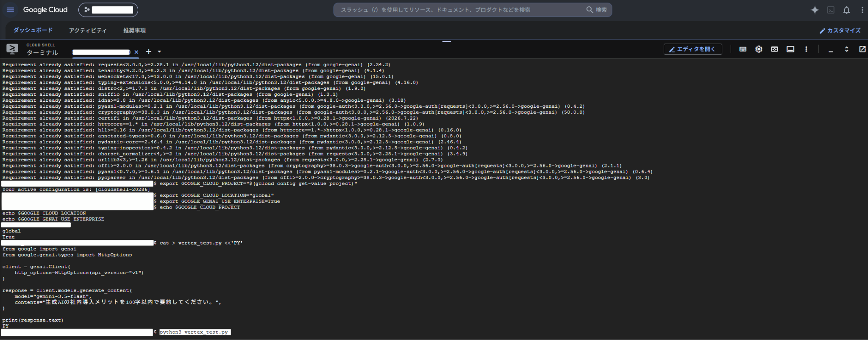Screen dimensions: 868x340
Task: Open the notifications bell
Action: coord(846,10)
